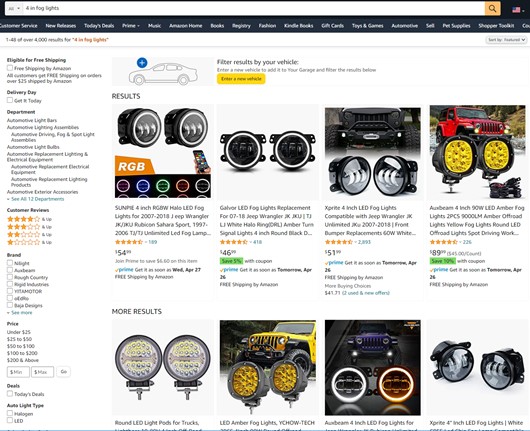This screenshot has width=530, height=431.
Task: Open YCHOW-TECH amber fog lights image
Action: click(268, 367)
